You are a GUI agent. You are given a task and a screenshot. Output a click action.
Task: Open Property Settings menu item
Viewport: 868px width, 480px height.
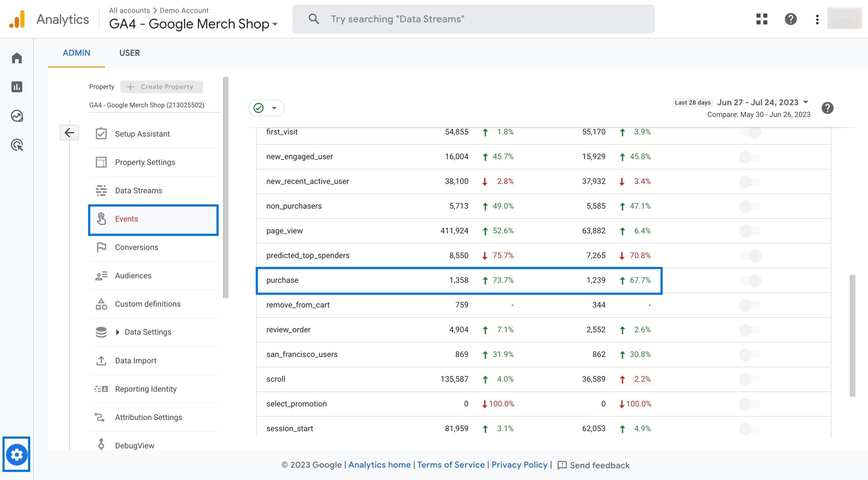pos(155,162)
